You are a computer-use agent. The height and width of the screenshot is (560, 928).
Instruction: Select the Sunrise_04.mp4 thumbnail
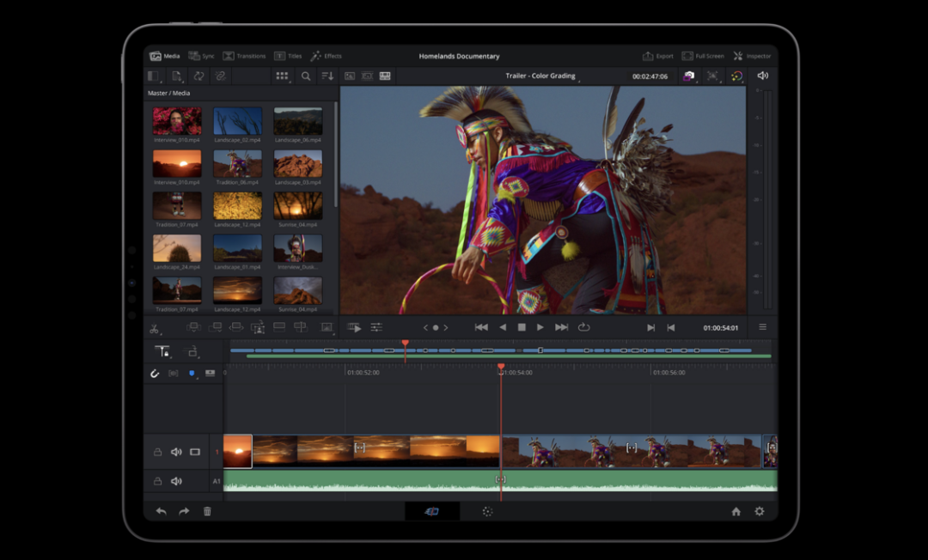pos(297,207)
